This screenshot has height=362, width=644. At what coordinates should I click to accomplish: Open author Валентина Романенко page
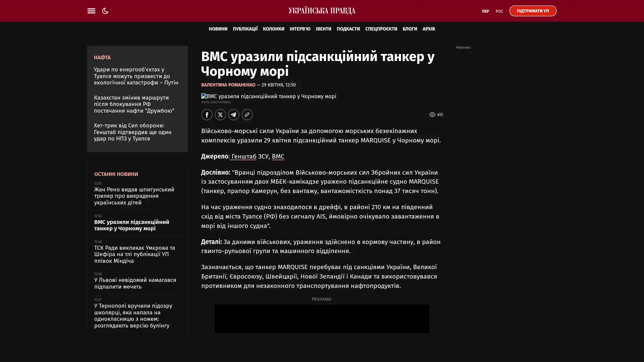click(x=228, y=85)
